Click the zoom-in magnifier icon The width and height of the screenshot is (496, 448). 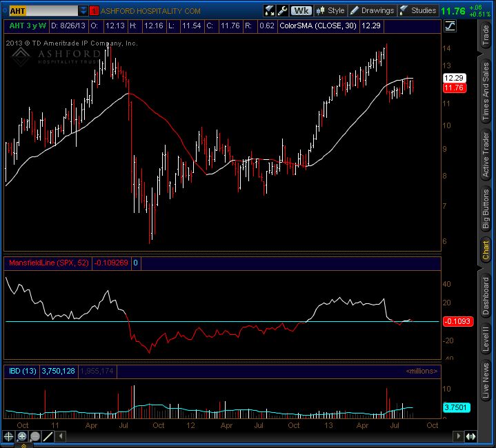pyautogui.click(x=22, y=436)
